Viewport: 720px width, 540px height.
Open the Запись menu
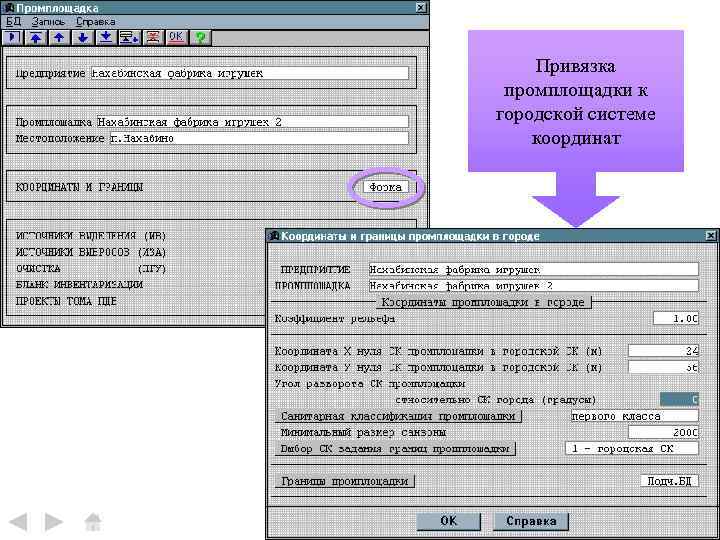click(48, 22)
